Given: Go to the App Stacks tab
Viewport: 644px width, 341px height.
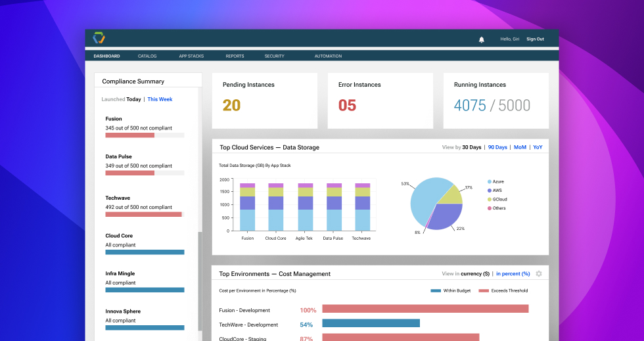Looking at the screenshot, I should [191, 56].
